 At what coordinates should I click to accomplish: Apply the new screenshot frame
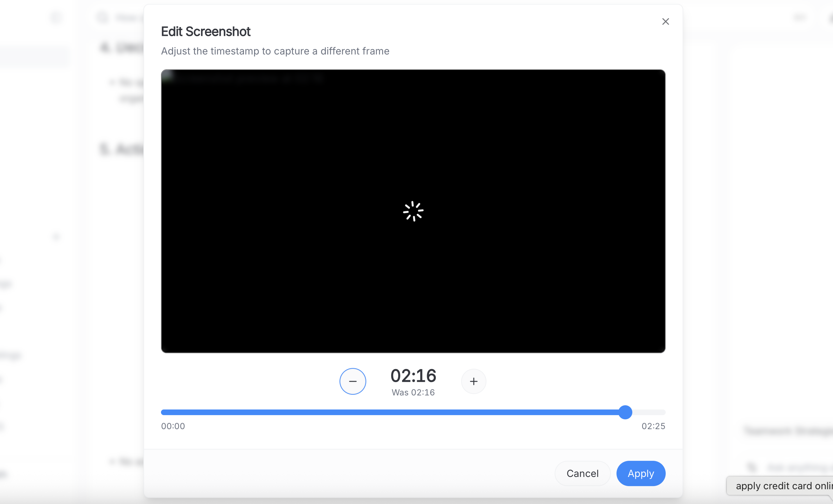[x=640, y=473]
